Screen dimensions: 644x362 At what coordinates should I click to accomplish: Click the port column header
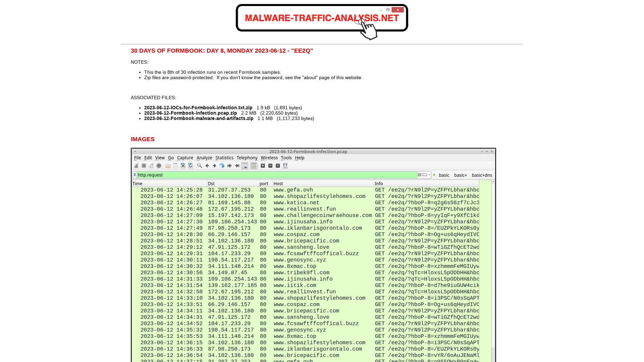266,184
